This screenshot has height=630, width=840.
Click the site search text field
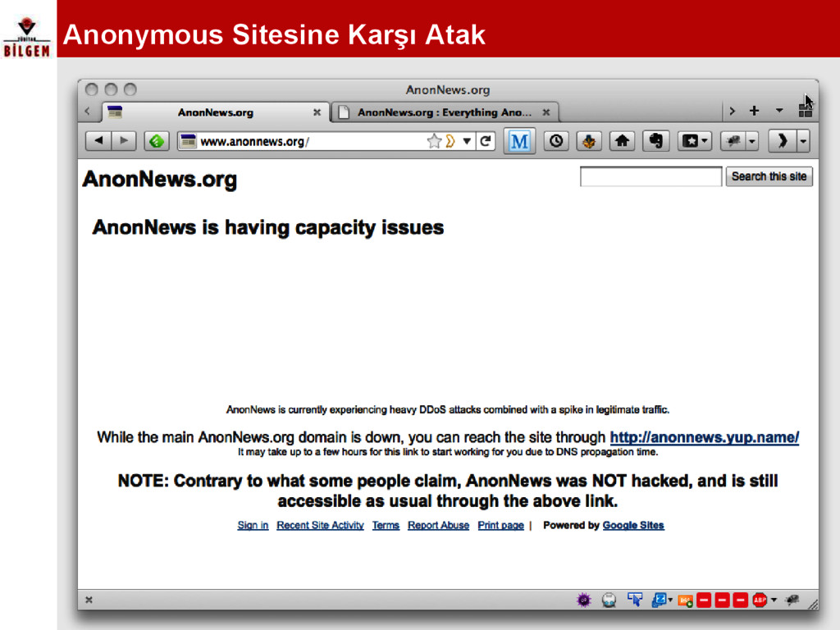[651, 176]
